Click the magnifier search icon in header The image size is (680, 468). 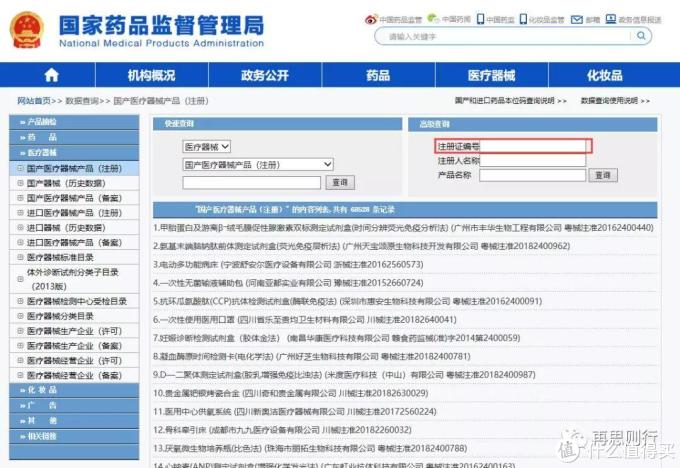click(641, 36)
